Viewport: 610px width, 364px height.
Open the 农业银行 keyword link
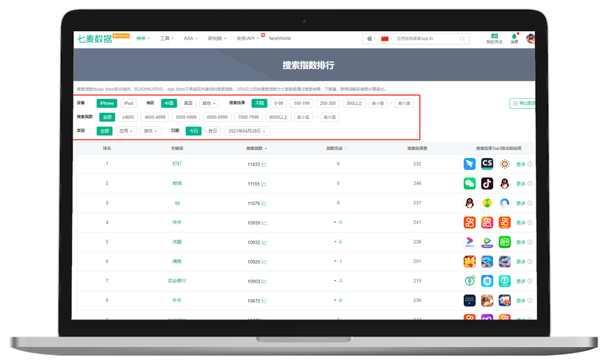[x=177, y=281]
